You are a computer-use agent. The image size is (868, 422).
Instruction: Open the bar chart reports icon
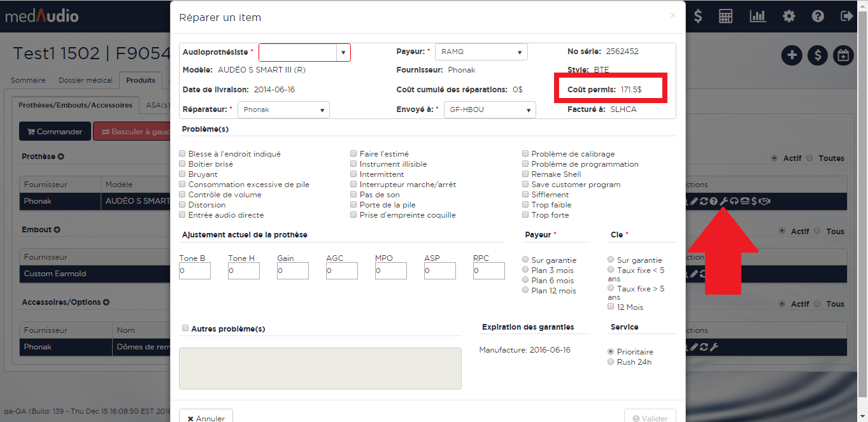(757, 17)
